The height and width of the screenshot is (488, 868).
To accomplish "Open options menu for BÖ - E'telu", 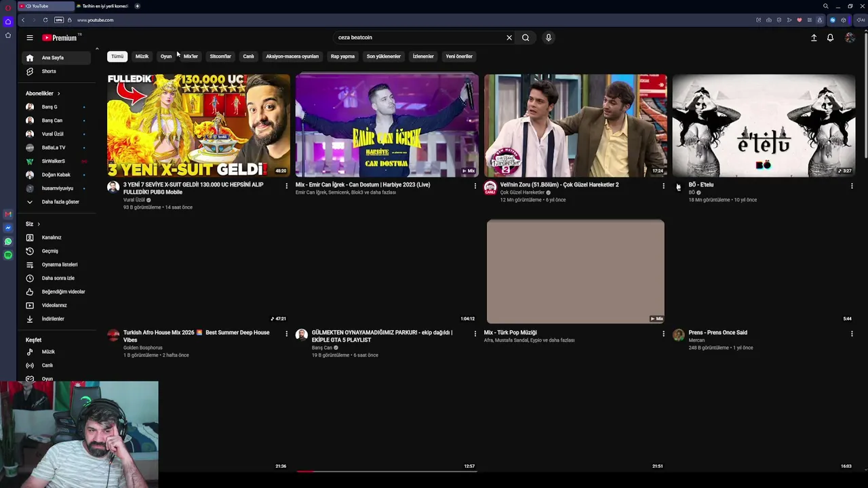I will [x=852, y=186].
